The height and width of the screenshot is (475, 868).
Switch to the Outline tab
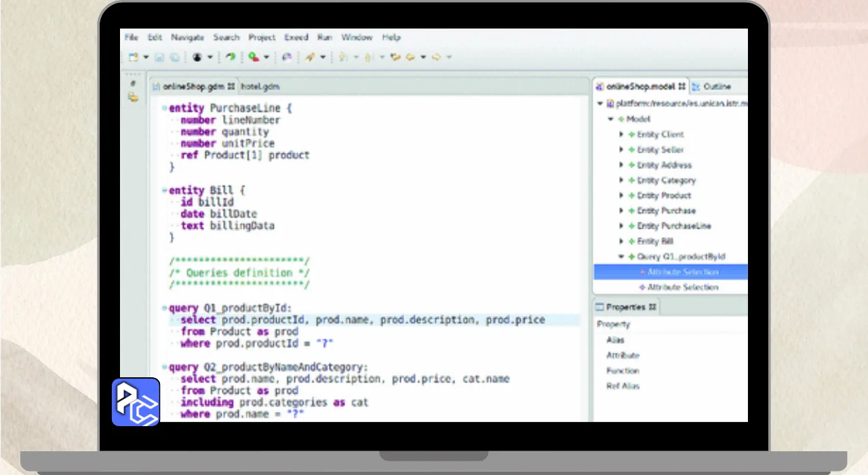[716, 87]
